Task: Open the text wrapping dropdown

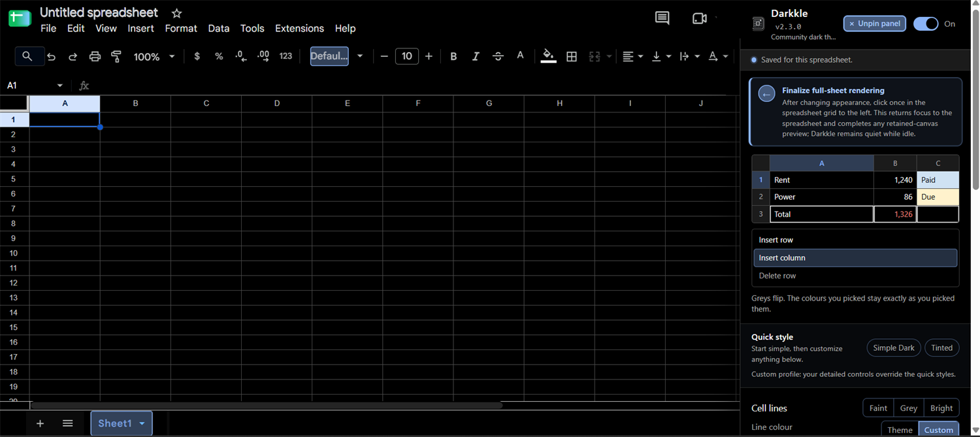Action: pyautogui.click(x=689, y=57)
